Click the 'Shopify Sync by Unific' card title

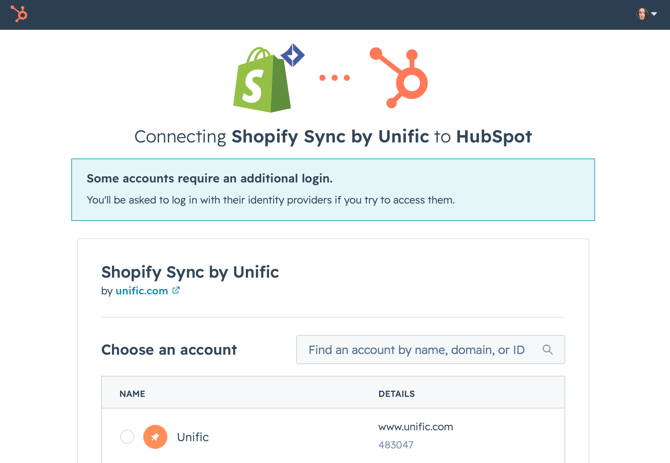tap(190, 272)
